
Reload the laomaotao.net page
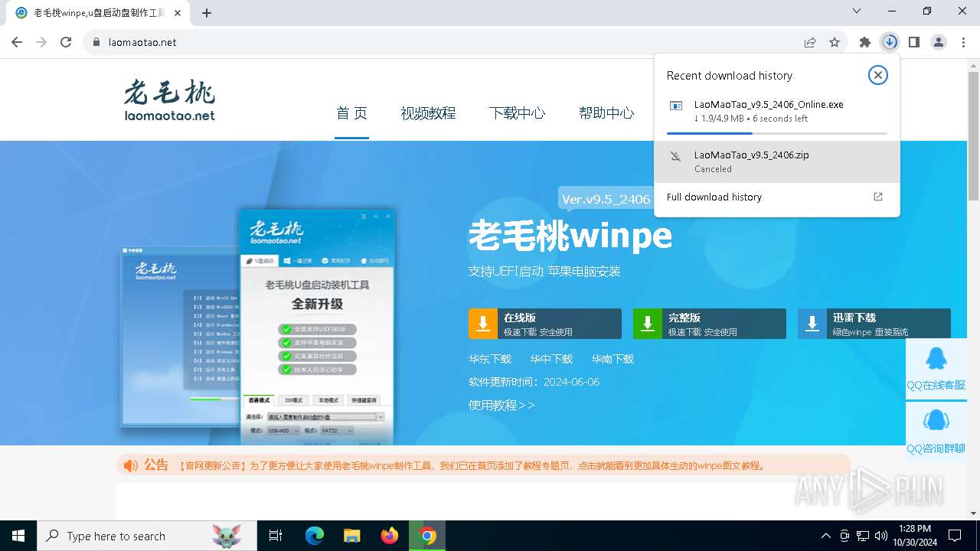pos(66,43)
